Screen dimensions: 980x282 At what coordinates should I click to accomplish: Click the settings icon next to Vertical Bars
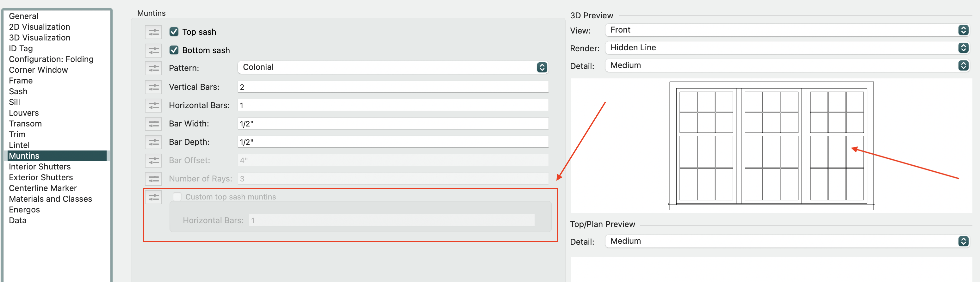[153, 87]
